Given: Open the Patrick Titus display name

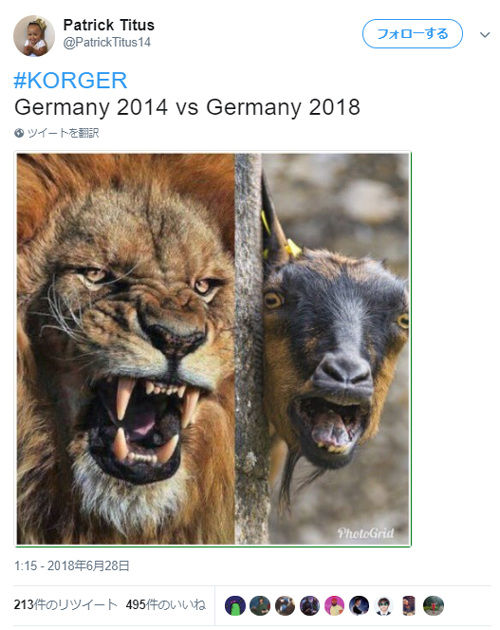Looking at the screenshot, I should point(109,25).
